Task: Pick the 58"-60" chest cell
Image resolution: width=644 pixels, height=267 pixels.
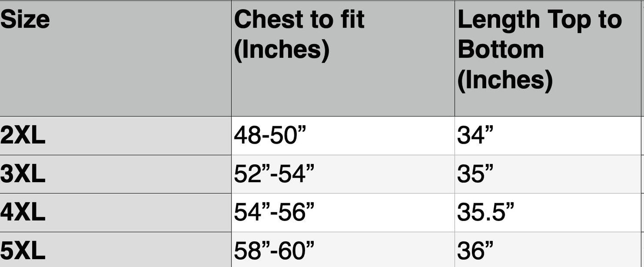Action: pyautogui.click(x=274, y=251)
